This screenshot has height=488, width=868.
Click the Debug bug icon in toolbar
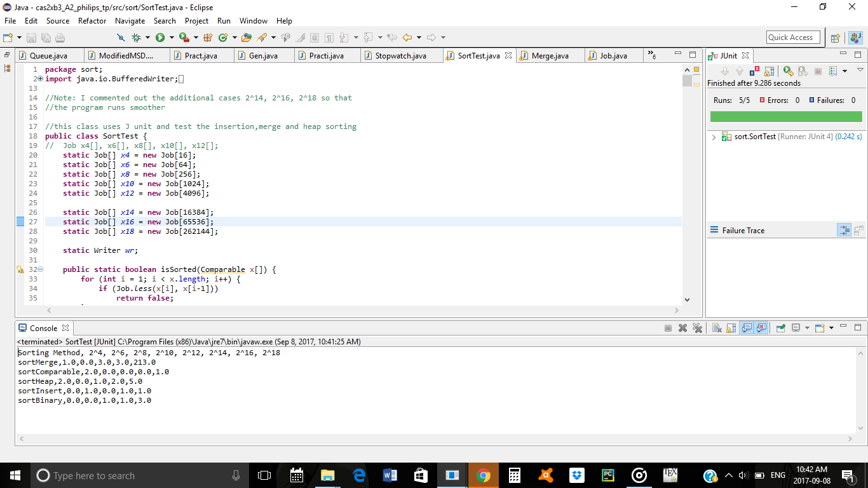click(x=136, y=37)
